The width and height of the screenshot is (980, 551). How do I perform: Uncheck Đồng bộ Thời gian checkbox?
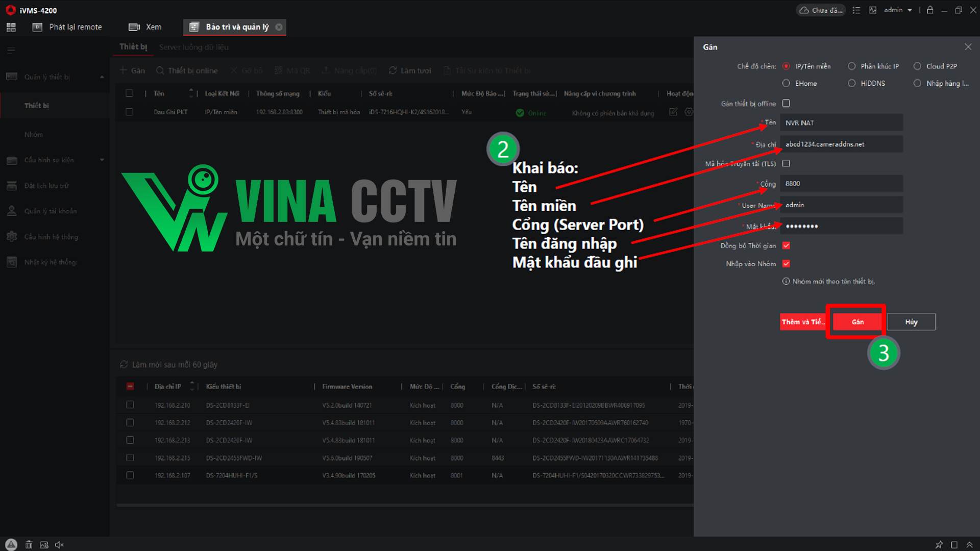coord(786,245)
